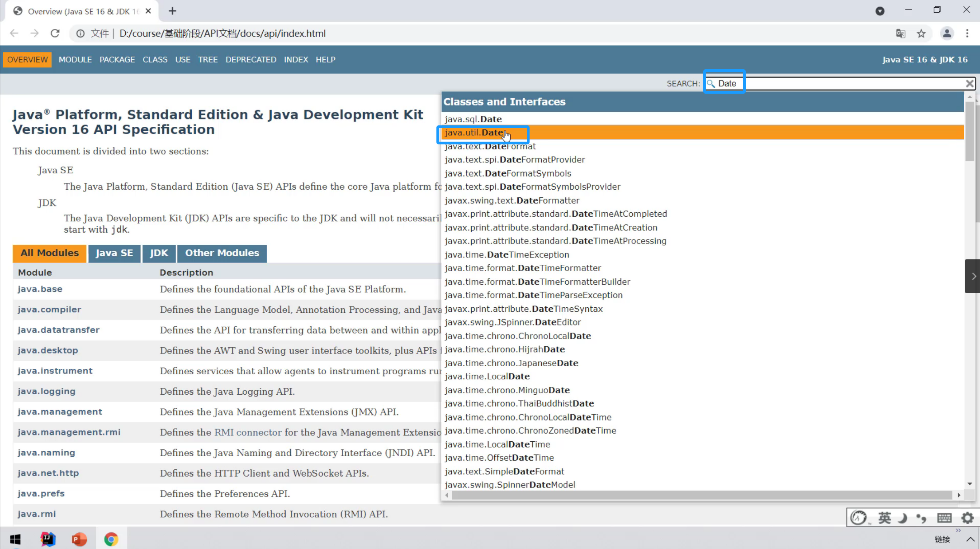The width and height of the screenshot is (980, 549).
Task: Click the search results horizontal scrollbar
Action: [701, 495]
